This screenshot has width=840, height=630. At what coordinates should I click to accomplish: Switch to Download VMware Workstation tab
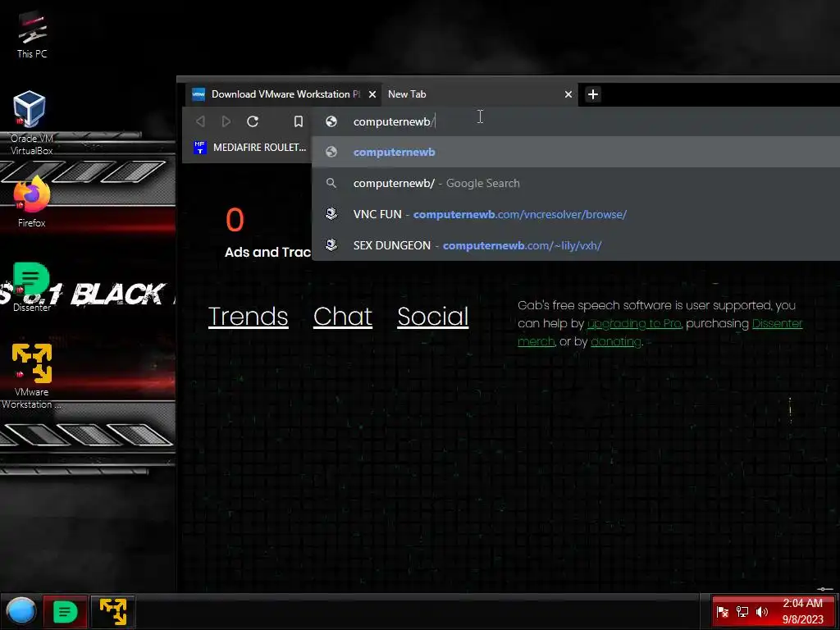click(x=284, y=94)
